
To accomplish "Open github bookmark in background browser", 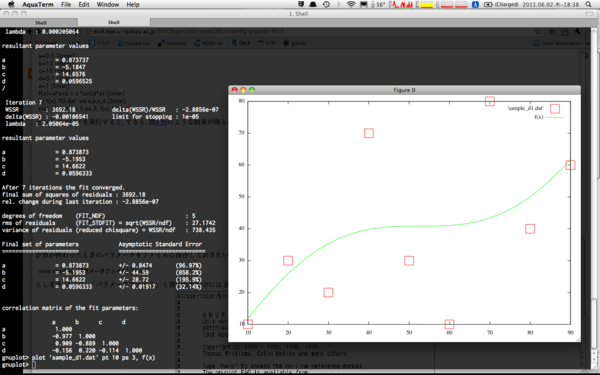I will point(294,43).
